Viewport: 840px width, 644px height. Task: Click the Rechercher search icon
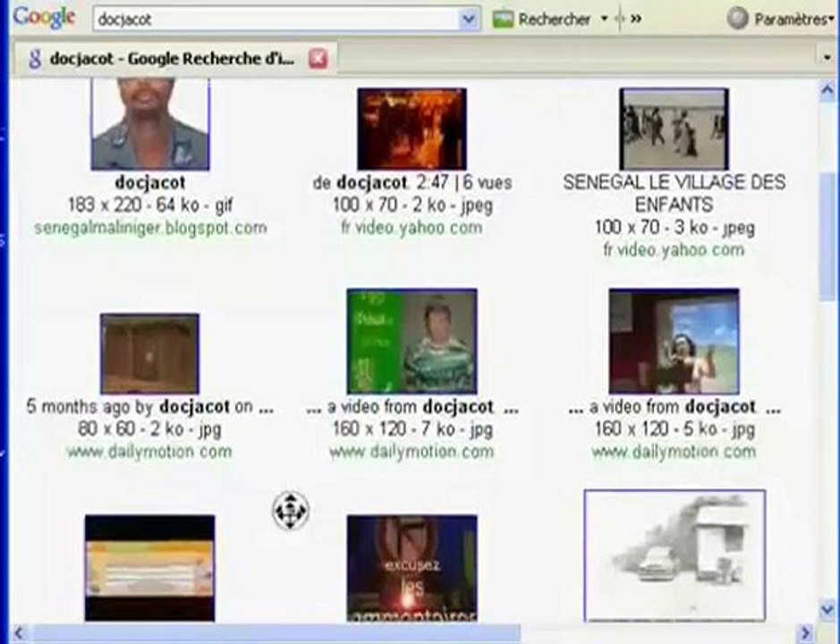503,20
